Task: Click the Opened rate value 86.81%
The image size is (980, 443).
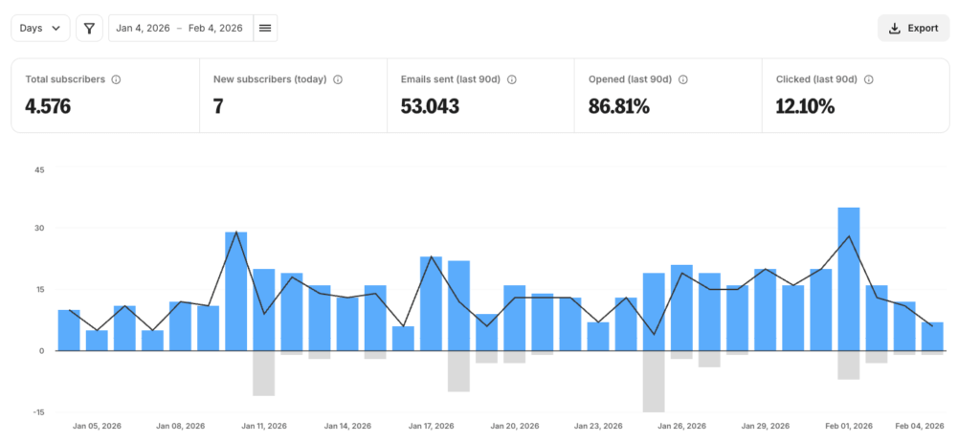Action: [619, 106]
